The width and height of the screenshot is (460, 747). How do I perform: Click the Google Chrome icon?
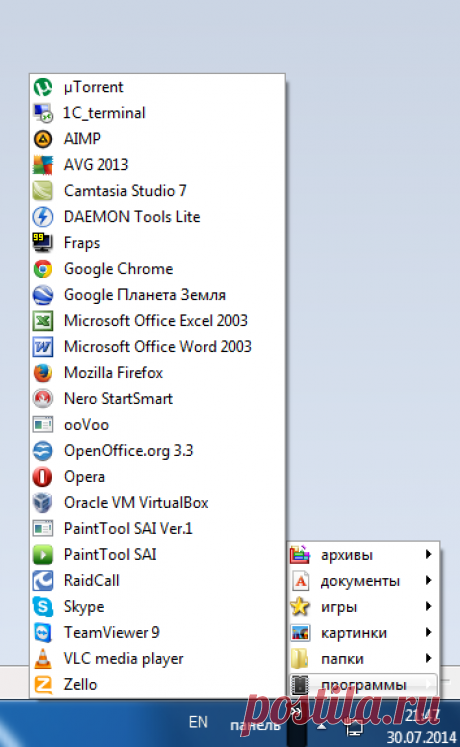(43, 269)
